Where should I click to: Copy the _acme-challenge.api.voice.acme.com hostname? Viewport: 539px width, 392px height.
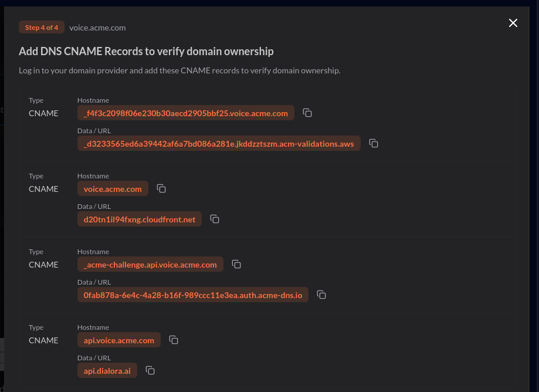click(237, 264)
